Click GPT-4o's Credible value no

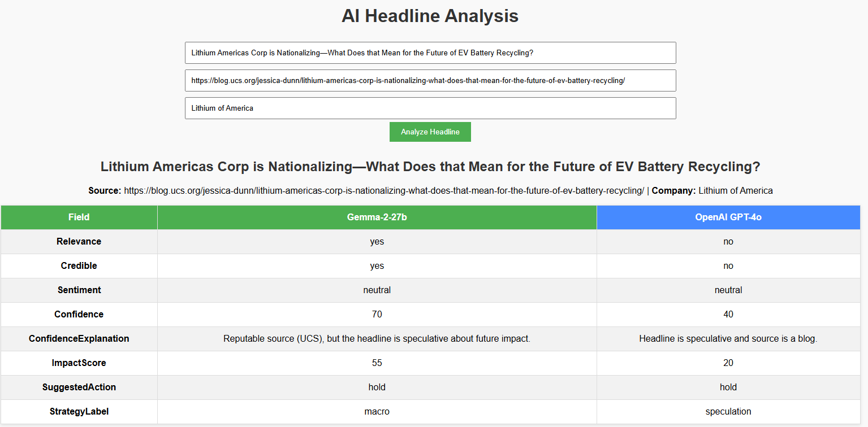pos(728,266)
